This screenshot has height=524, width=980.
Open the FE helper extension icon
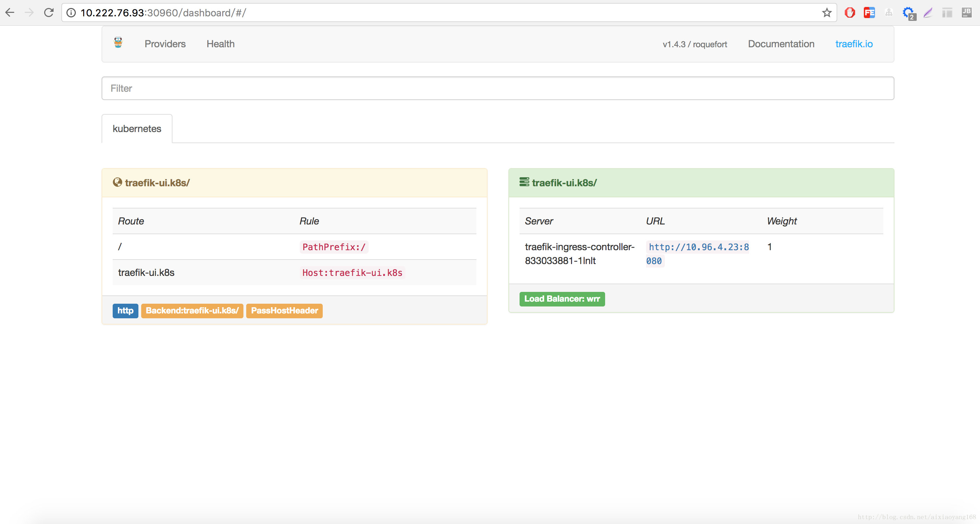click(x=869, y=13)
